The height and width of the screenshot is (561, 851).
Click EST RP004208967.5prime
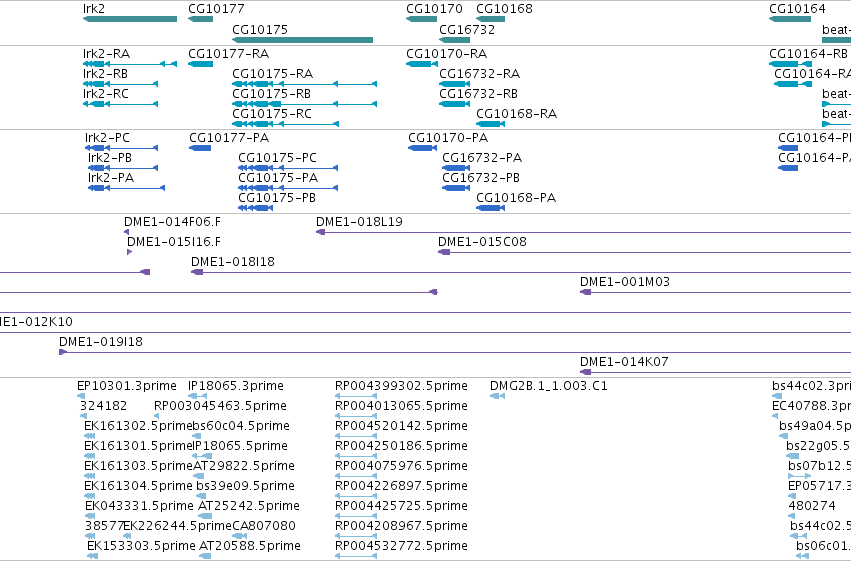[356, 536]
